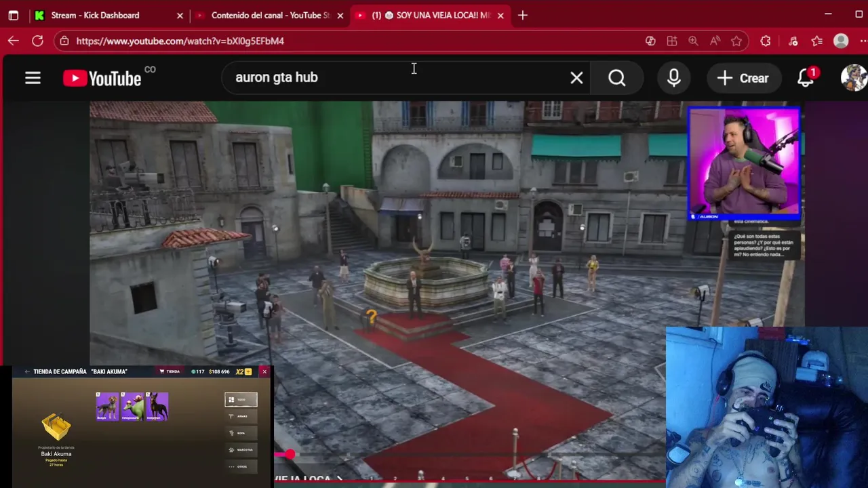Click the yellow plus add-funds button
Image resolution: width=868 pixels, height=488 pixels.
[248, 371]
